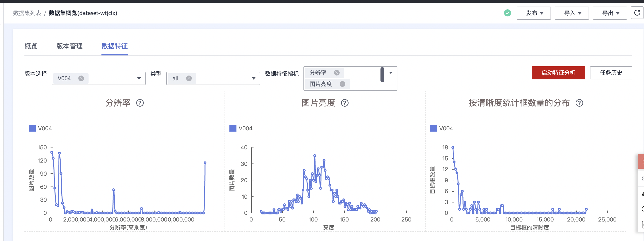Switch to the 概览 tab
Image resolution: width=644 pixels, height=241 pixels.
click(31, 46)
